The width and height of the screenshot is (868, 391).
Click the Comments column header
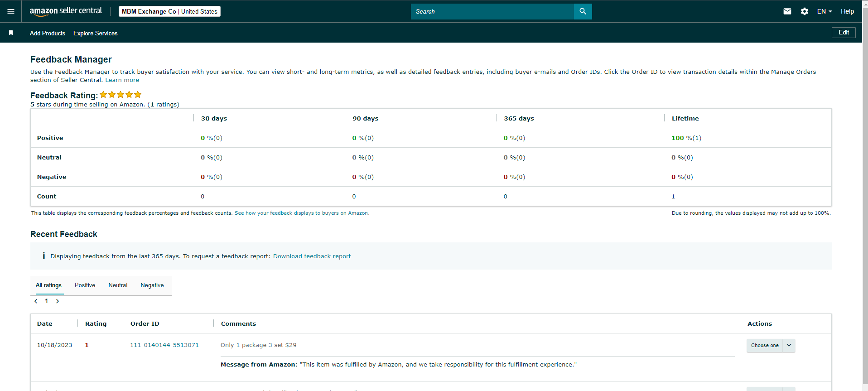238,323
